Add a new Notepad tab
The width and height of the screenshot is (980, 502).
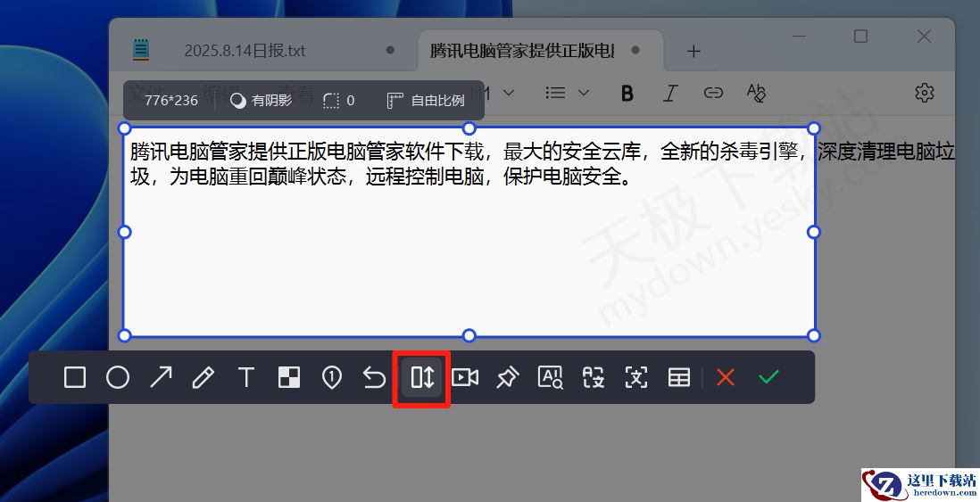[x=693, y=51]
